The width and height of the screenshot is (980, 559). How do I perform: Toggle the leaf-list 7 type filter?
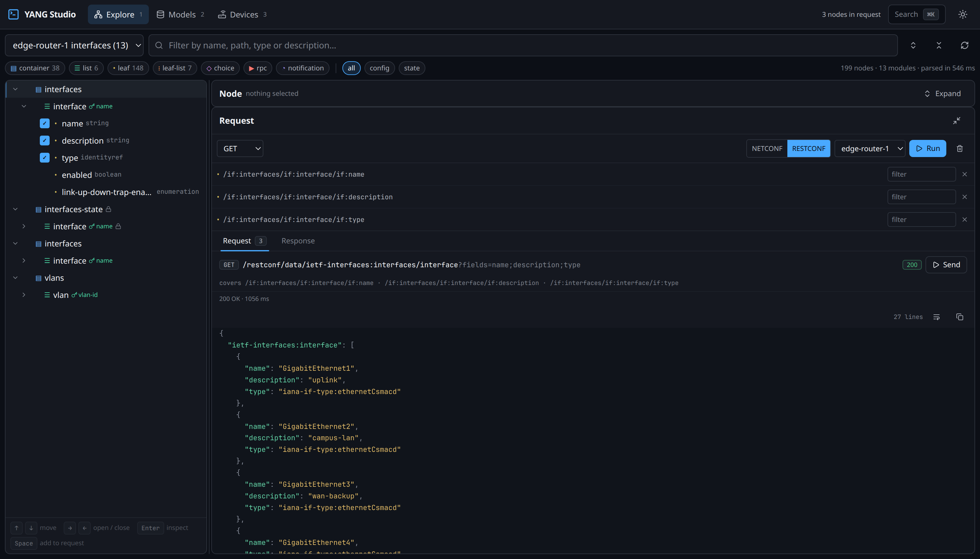point(175,68)
